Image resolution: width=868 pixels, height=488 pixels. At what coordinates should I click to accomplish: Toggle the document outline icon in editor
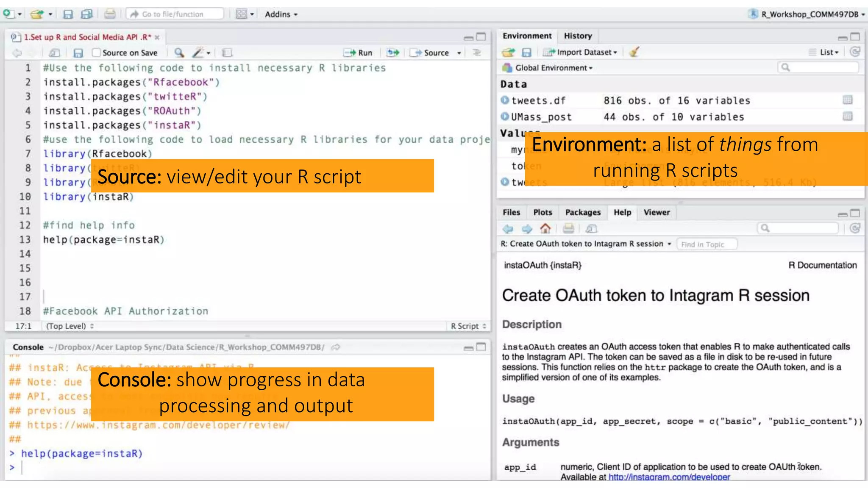click(x=477, y=53)
